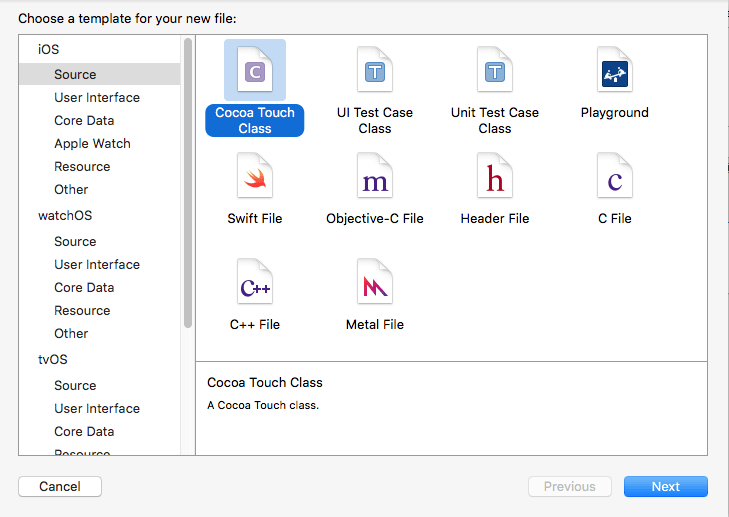729x517 pixels.
Task: Click the Playground label text
Action: coord(615,113)
